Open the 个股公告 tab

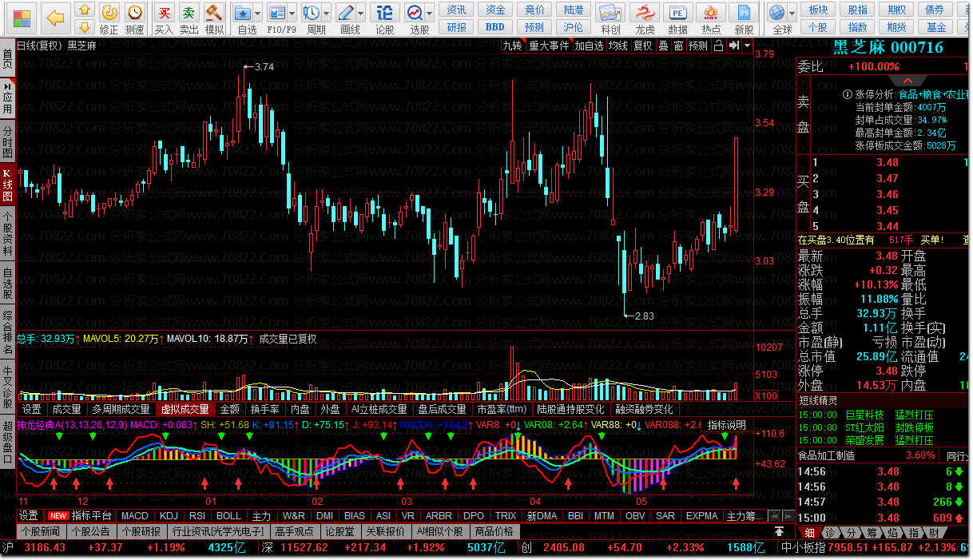point(90,531)
